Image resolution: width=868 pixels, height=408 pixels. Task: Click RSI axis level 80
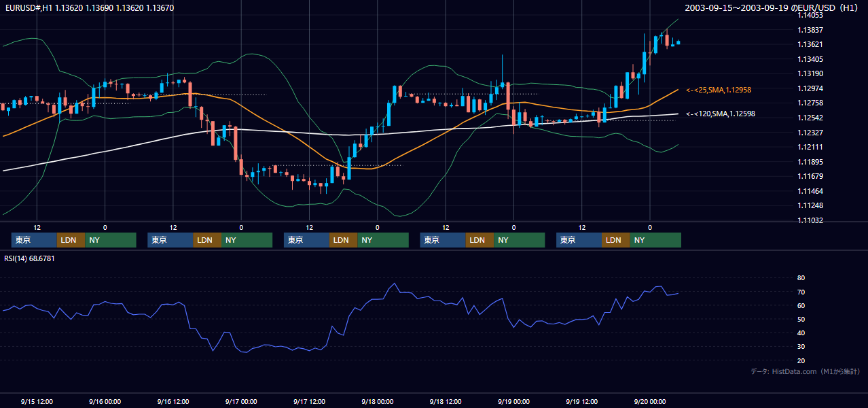pos(801,278)
